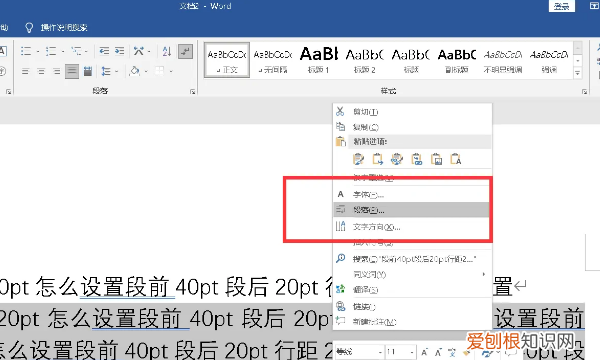The height and width of the screenshot is (360, 600).
Task: Choose 新建批注(M) New Comment
Action: click(412, 322)
